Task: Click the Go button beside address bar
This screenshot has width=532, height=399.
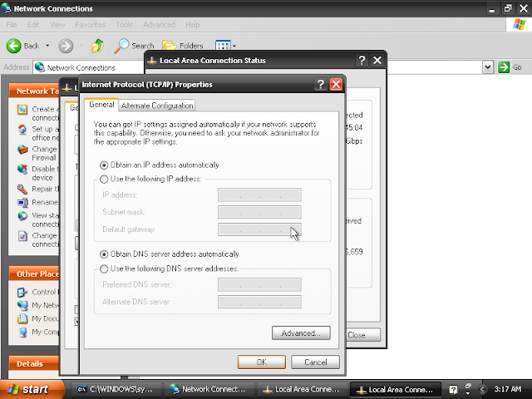Action: point(510,67)
